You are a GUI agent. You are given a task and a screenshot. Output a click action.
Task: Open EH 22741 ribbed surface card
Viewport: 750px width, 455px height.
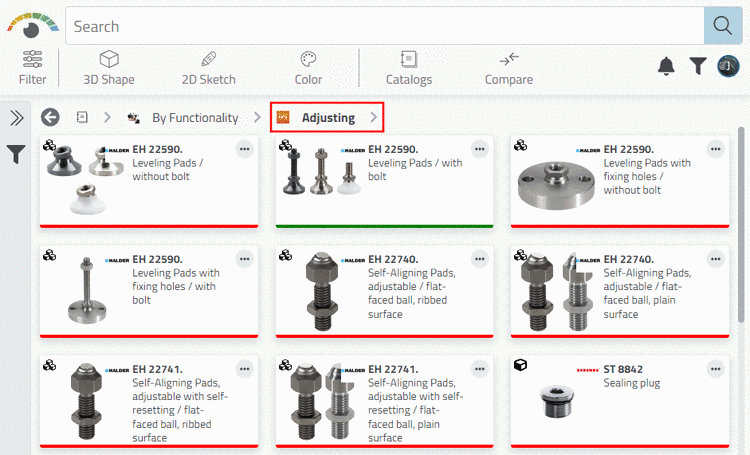click(149, 402)
